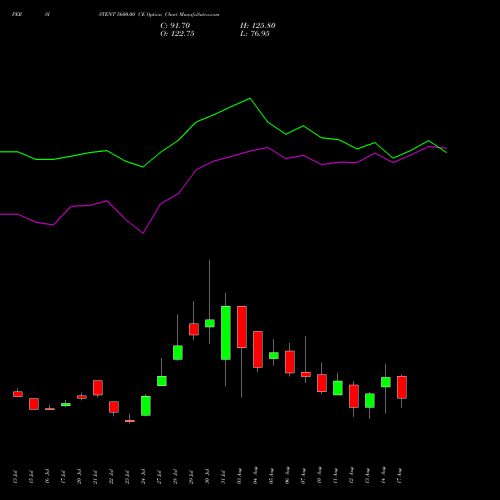Select the red candle for 12 Aug

click(354, 396)
